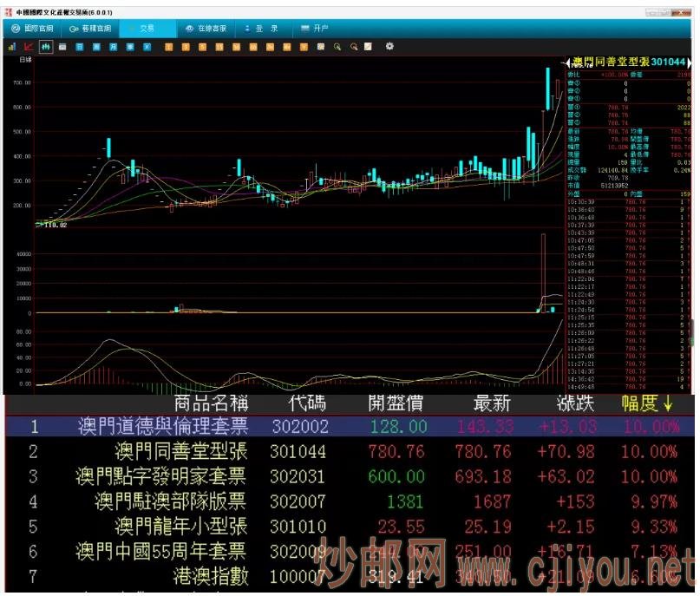This screenshot has height=596, width=700.
Task: Click the 日線 label on the chart
Action: (x=25, y=60)
